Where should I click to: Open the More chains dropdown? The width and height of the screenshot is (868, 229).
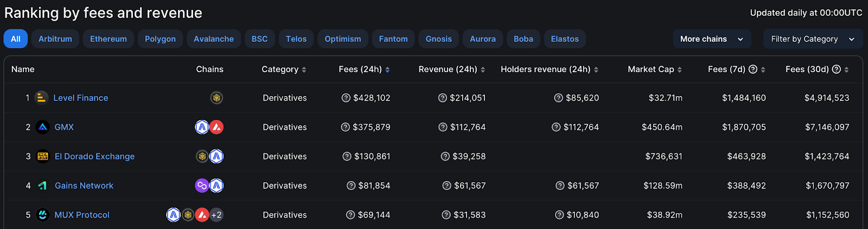(x=711, y=39)
